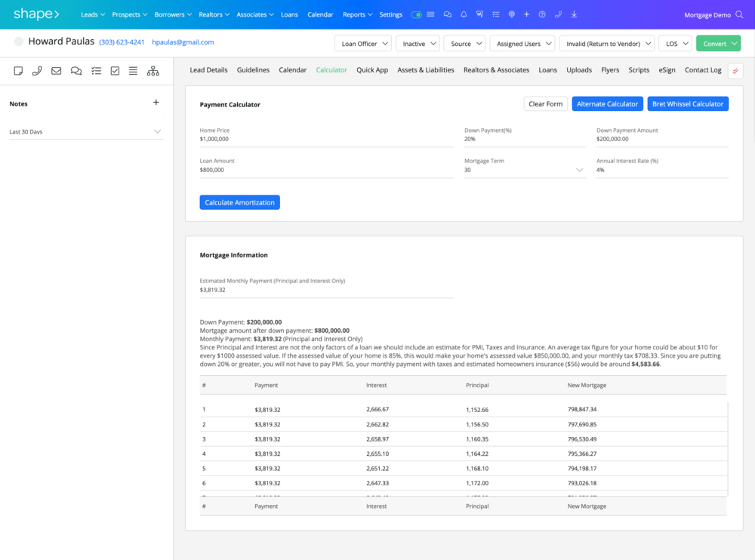755x560 pixels.
Task: Open the search magnifier icon
Action: [740, 14]
